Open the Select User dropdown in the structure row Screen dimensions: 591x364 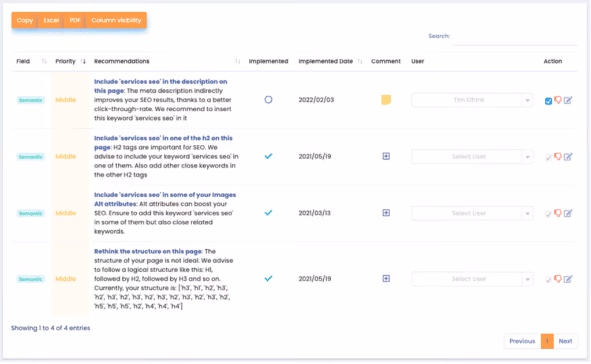472,279
